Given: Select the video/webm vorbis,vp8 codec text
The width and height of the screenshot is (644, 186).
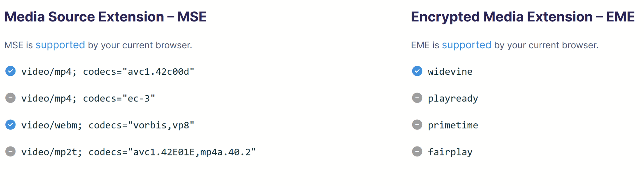Looking at the screenshot, I should (108, 125).
